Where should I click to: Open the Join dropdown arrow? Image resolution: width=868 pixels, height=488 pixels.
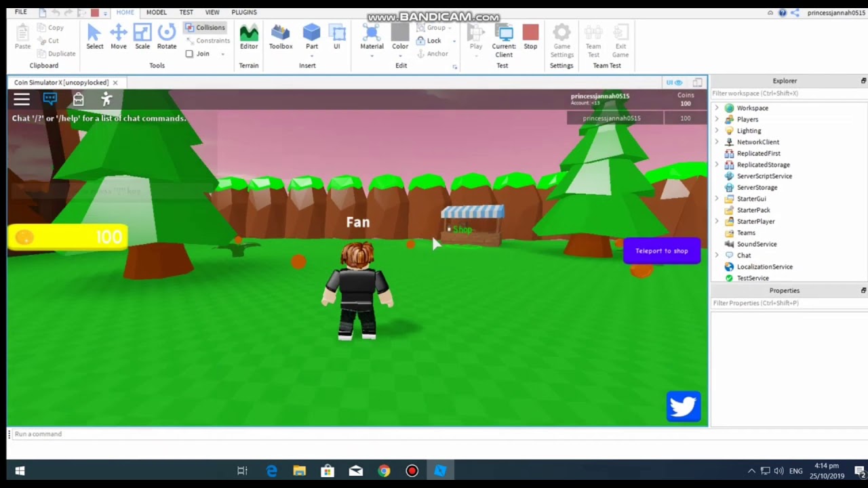pos(222,54)
